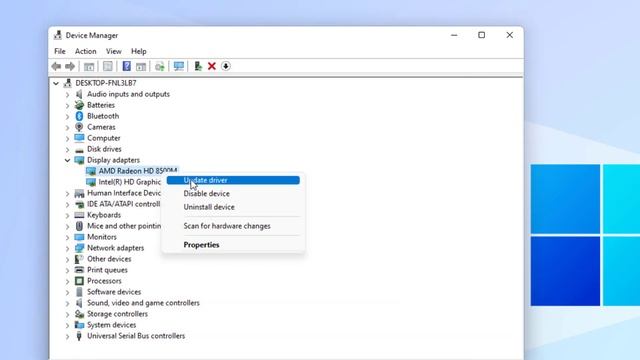
Task: Click the Disk drives category icon
Action: [x=79, y=149]
